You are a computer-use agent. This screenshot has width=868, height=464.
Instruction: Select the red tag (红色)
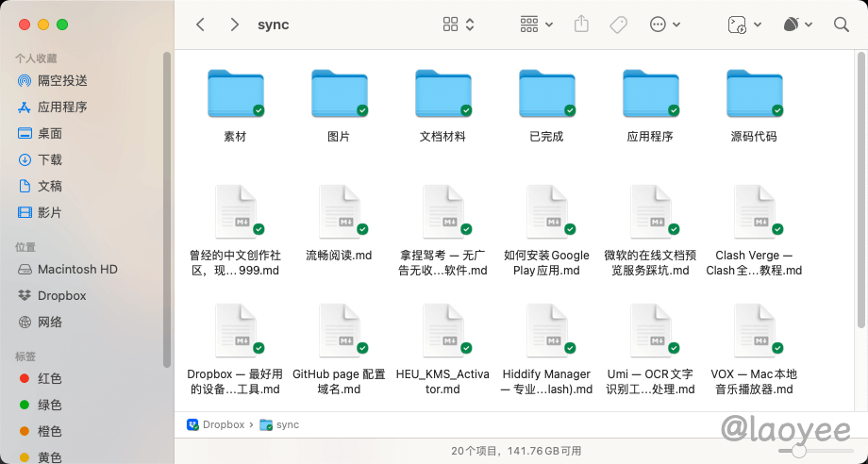tap(50, 378)
